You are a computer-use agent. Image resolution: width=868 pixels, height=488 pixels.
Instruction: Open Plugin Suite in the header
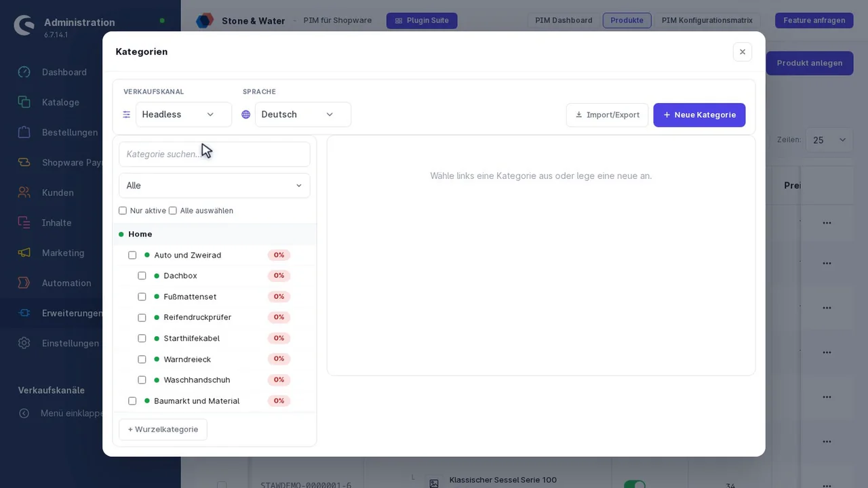tap(422, 20)
